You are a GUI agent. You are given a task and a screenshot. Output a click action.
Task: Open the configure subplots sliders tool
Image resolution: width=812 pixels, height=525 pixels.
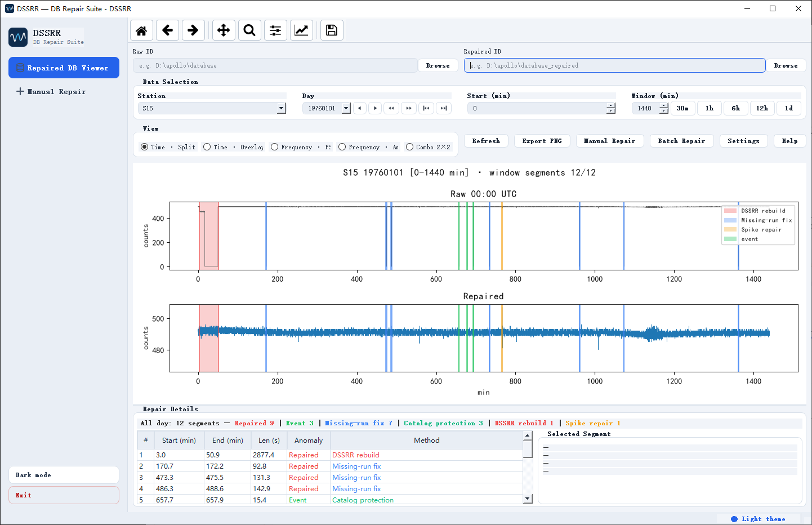pos(275,30)
